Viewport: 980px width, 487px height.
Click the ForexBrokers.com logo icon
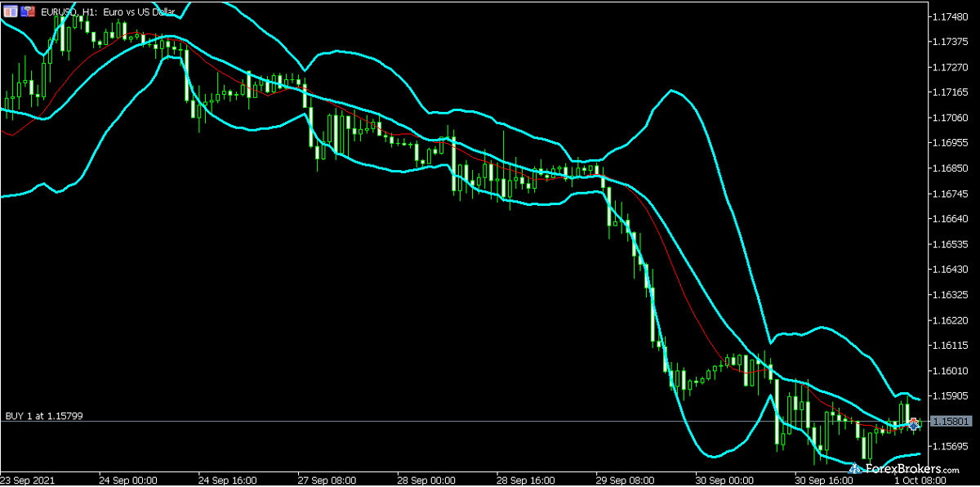click(x=856, y=469)
